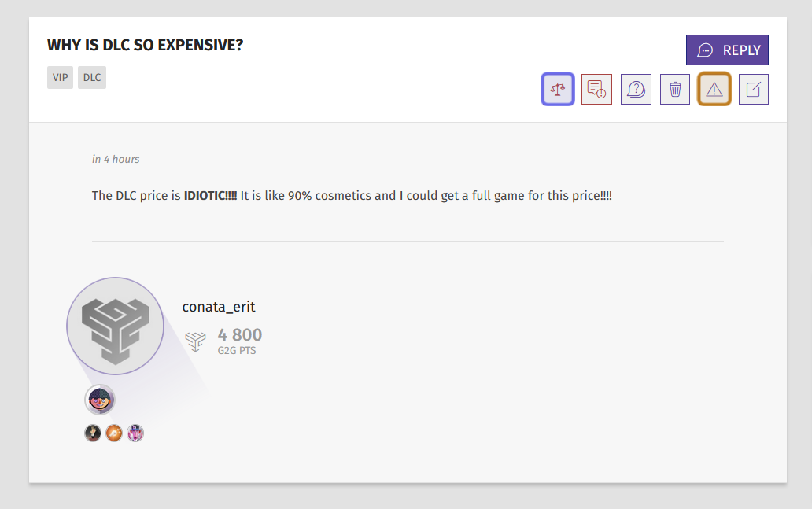The image size is (812, 509).
Task: Open conata_erit's user profile name
Action: point(219,307)
